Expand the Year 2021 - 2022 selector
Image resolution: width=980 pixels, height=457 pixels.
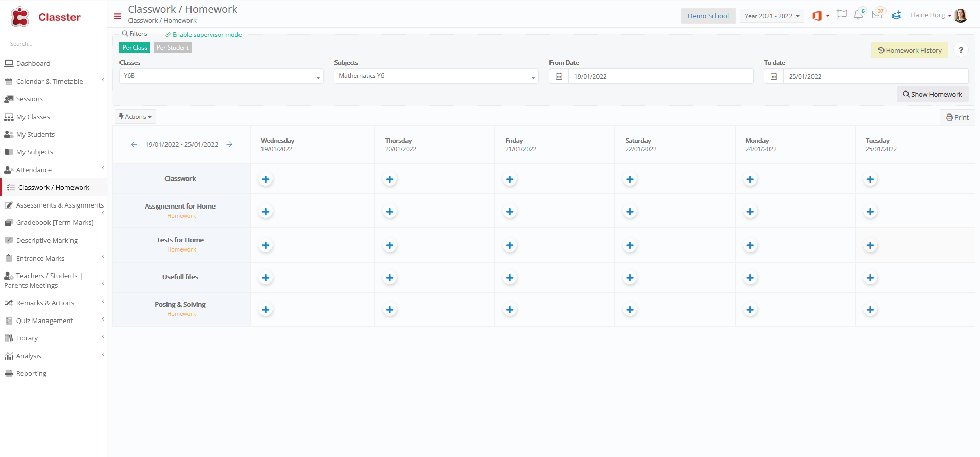772,16
